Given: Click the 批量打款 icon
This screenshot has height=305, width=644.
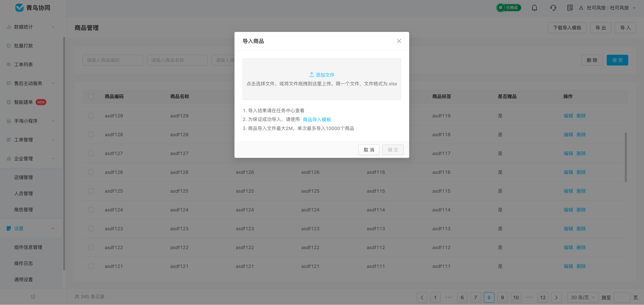Looking at the screenshot, I should (9, 46).
